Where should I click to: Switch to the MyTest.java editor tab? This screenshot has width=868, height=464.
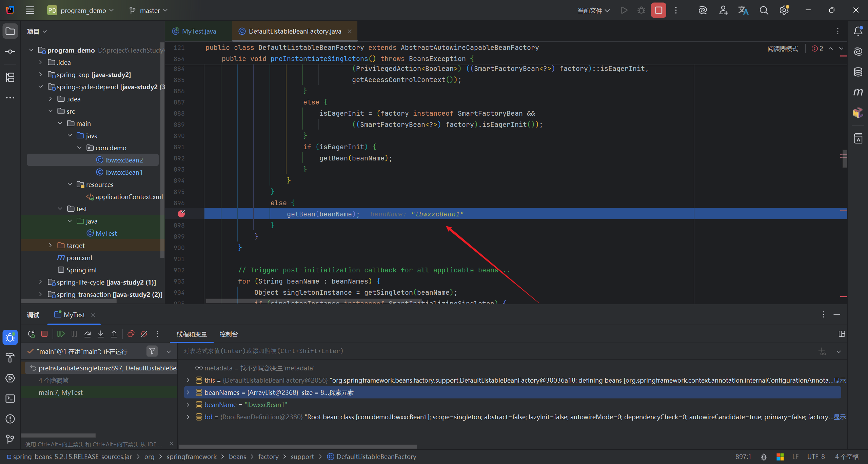click(x=198, y=31)
